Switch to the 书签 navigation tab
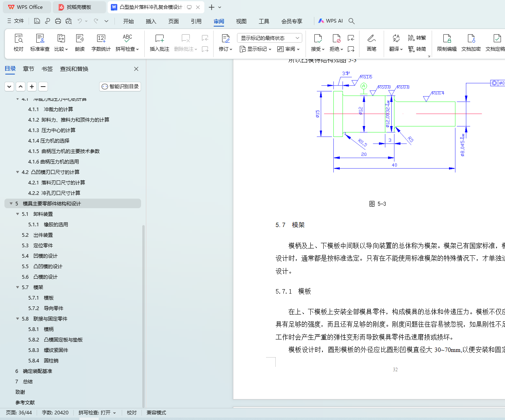The height and width of the screenshot is (420, 505). 47,69
